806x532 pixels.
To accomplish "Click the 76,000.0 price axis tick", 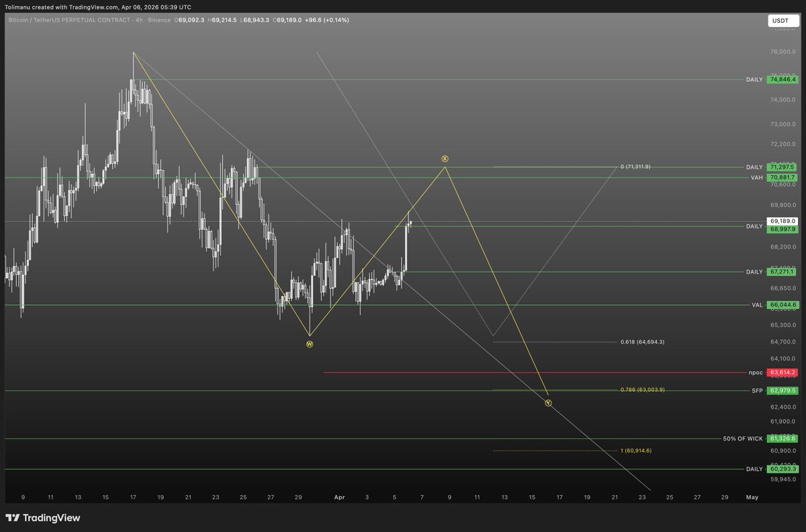I will [x=783, y=52].
